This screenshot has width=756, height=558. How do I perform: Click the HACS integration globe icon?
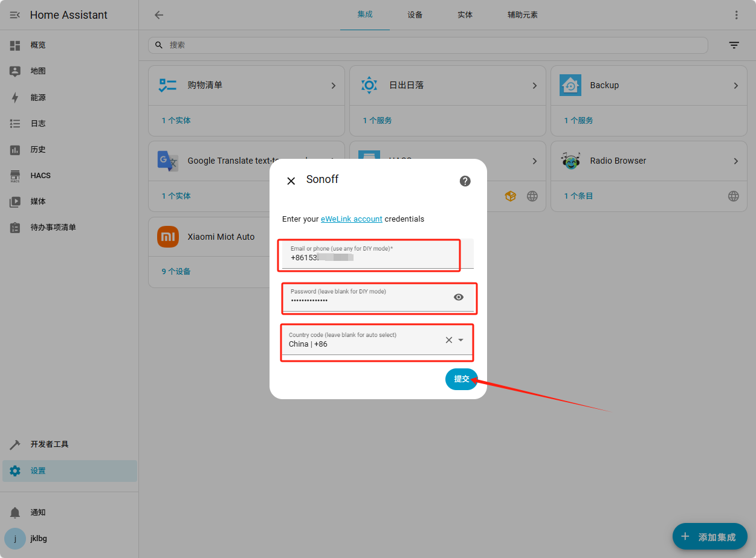click(x=532, y=196)
